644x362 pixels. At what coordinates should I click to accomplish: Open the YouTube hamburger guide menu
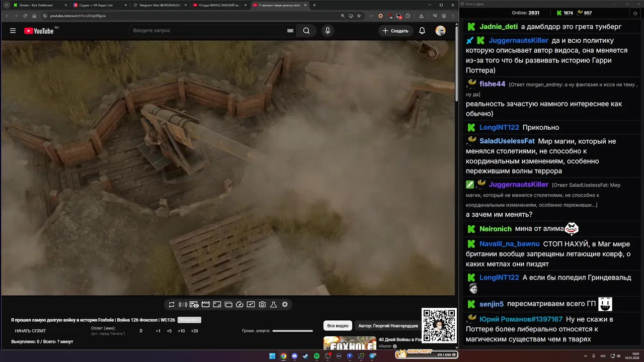click(x=13, y=31)
